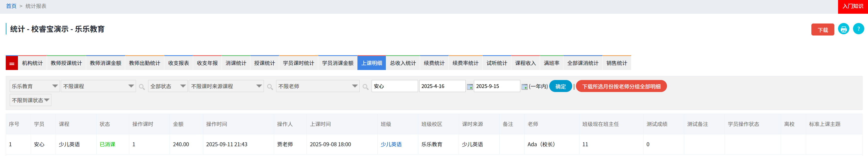Expand the 乐乐教育 campus dropdown
The image size is (868, 156).
pyautogui.click(x=35, y=86)
